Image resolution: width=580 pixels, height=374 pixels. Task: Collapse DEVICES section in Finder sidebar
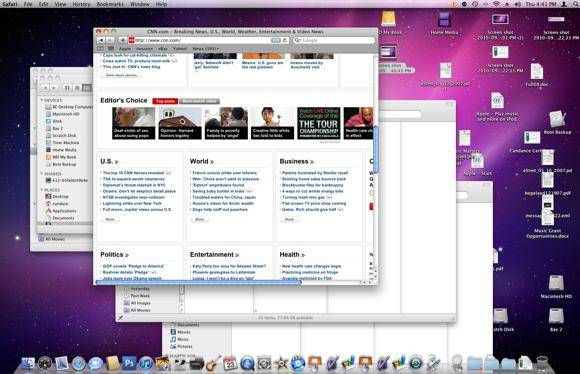click(42, 100)
